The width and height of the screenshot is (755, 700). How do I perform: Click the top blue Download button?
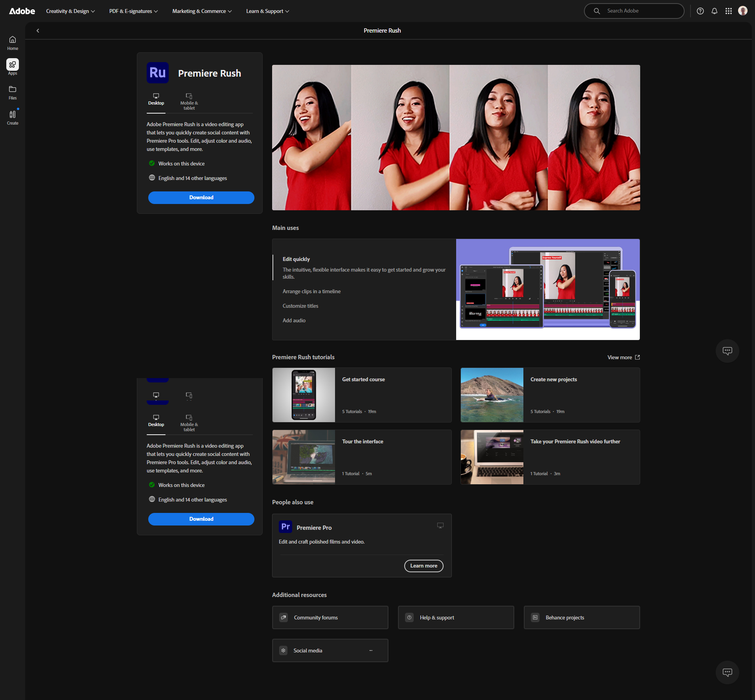pyautogui.click(x=201, y=197)
